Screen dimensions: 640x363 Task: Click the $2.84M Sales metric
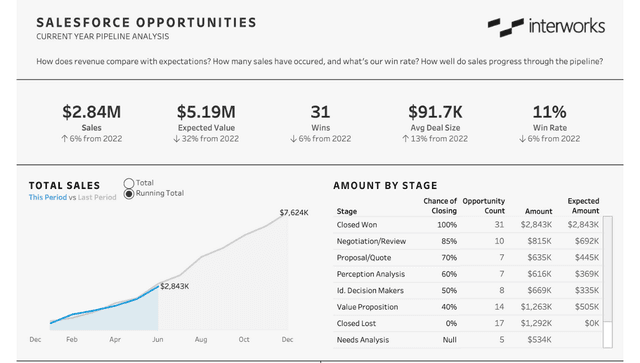click(91, 123)
